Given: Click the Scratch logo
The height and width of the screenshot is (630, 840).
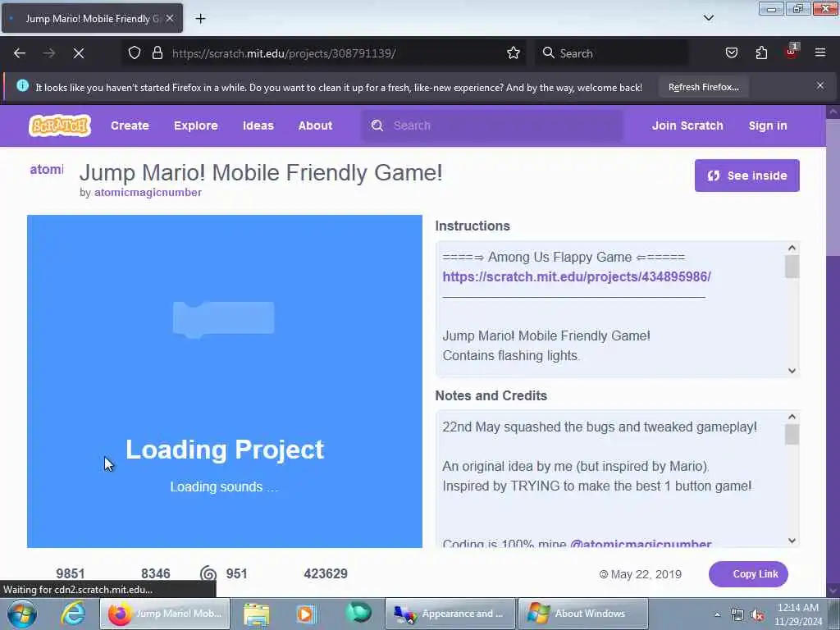Looking at the screenshot, I should [59, 126].
